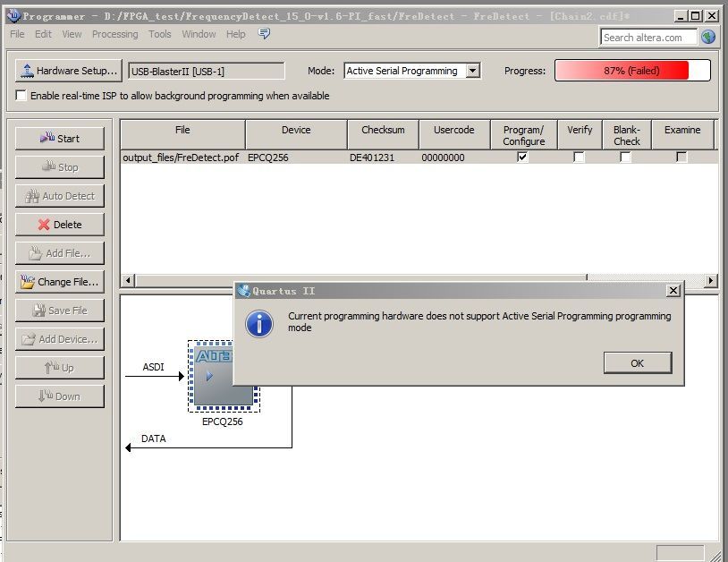Click the Stop button

tap(59, 167)
